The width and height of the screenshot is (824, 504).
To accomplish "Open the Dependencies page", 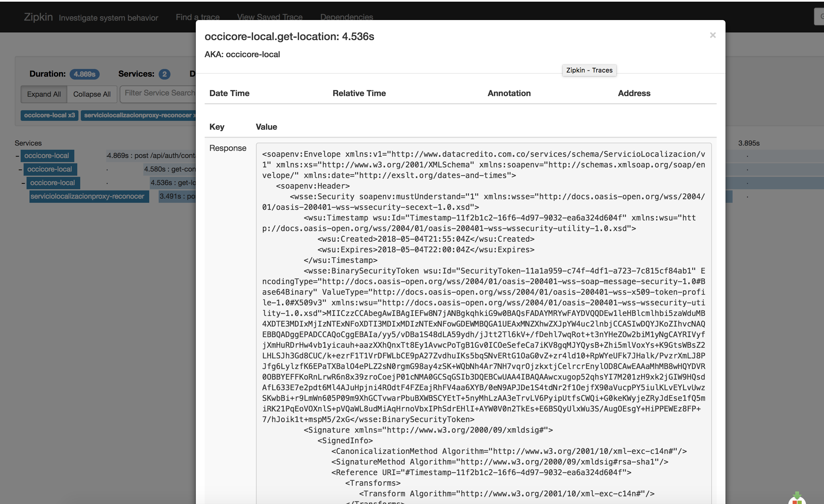I will point(346,17).
